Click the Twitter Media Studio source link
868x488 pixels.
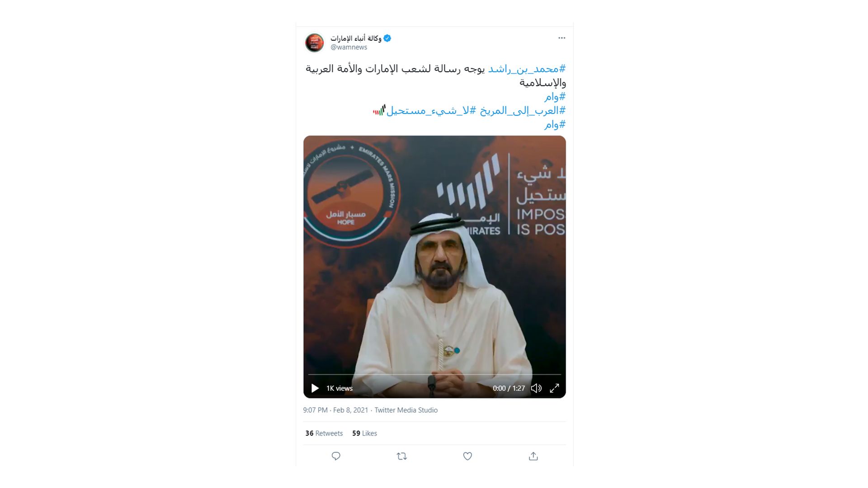406,410
